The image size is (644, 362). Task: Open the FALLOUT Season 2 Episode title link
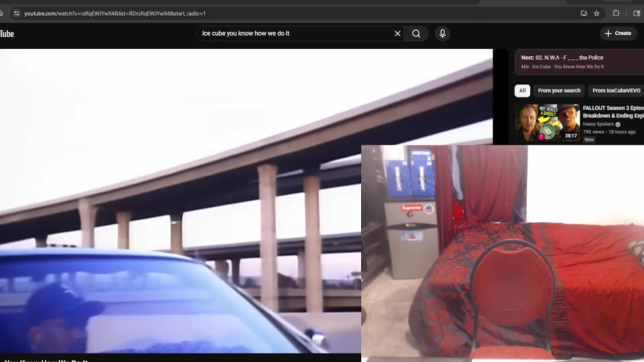pos(613,112)
